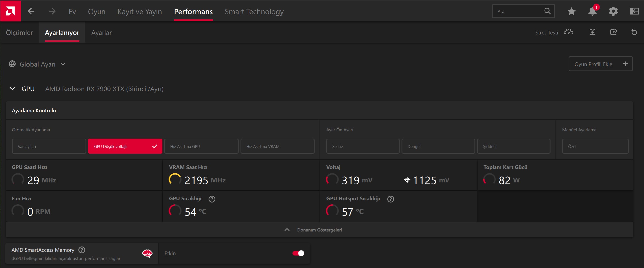
Task: Click the Voltaj gauge dial
Action: point(332,179)
